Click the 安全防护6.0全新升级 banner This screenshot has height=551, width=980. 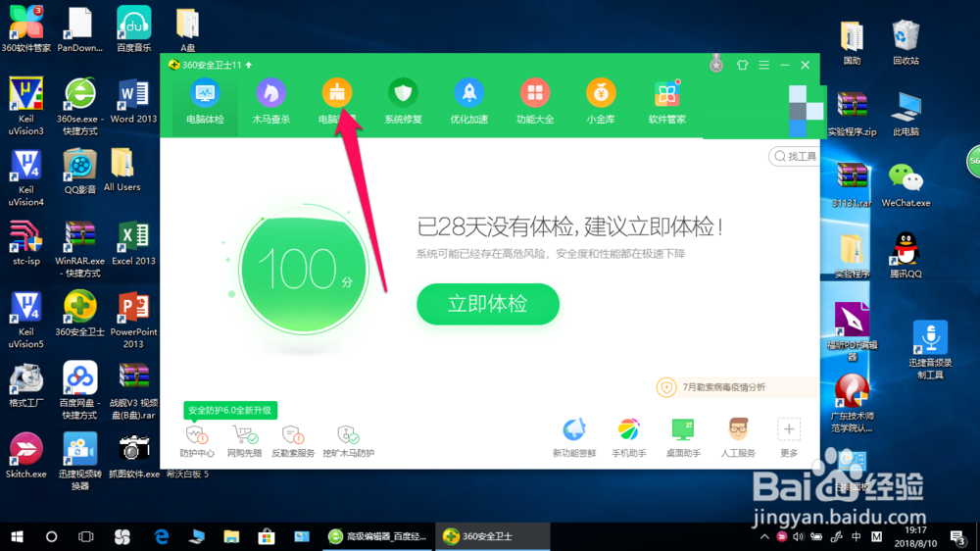(x=230, y=410)
